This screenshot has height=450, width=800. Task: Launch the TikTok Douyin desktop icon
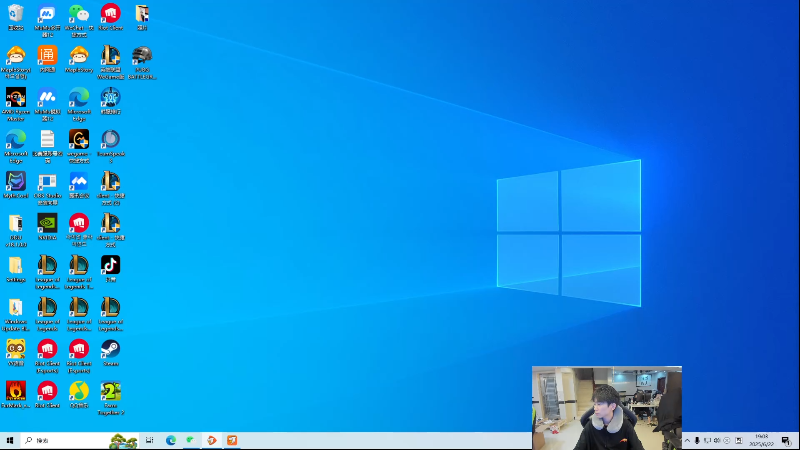click(110, 269)
